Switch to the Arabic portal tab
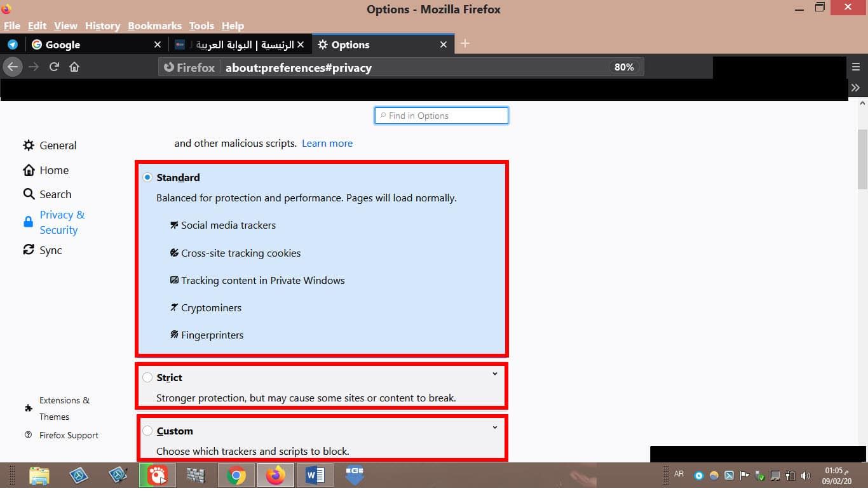Image resolution: width=868 pixels, height=491 pixels. click(x=240, y=44)
